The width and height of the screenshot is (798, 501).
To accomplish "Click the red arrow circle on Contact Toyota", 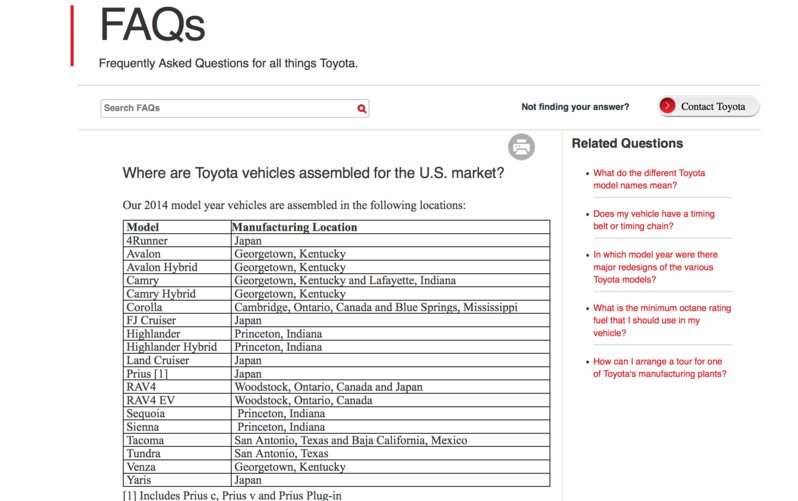I will [x=667, y=106].
